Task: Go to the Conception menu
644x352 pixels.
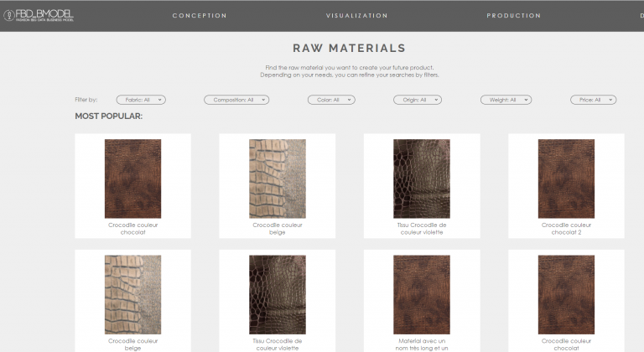Action: coord(200,16)
